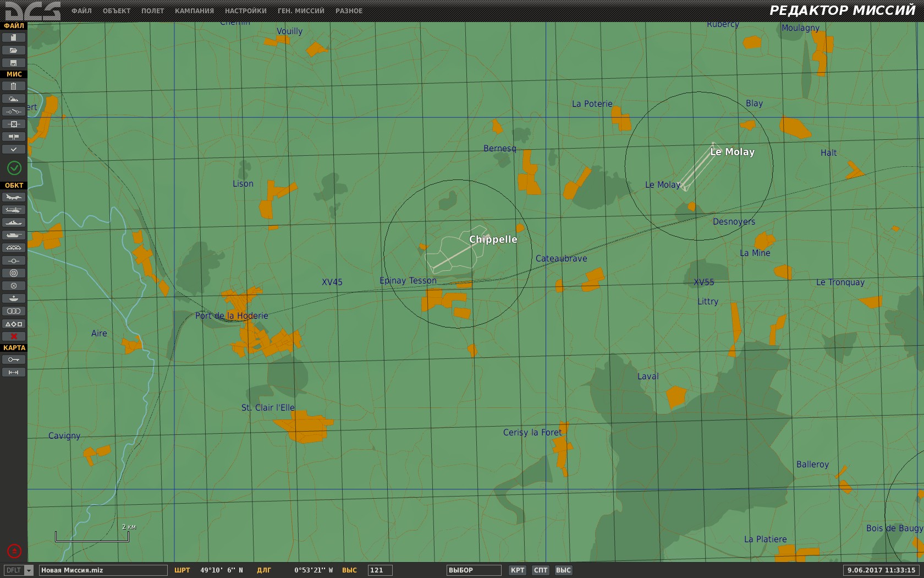Open mission folder icon
The image size is (924, 578).
pyautogui.click(x=14, y=50)
